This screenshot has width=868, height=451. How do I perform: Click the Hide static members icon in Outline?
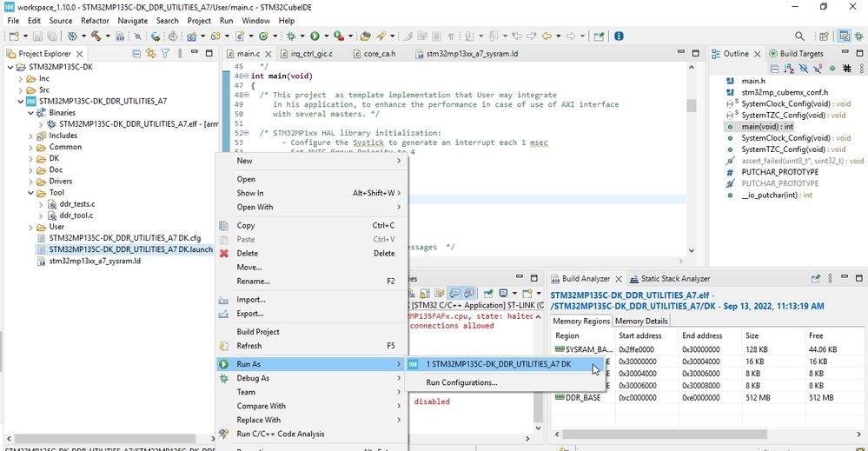pos(818,69)
